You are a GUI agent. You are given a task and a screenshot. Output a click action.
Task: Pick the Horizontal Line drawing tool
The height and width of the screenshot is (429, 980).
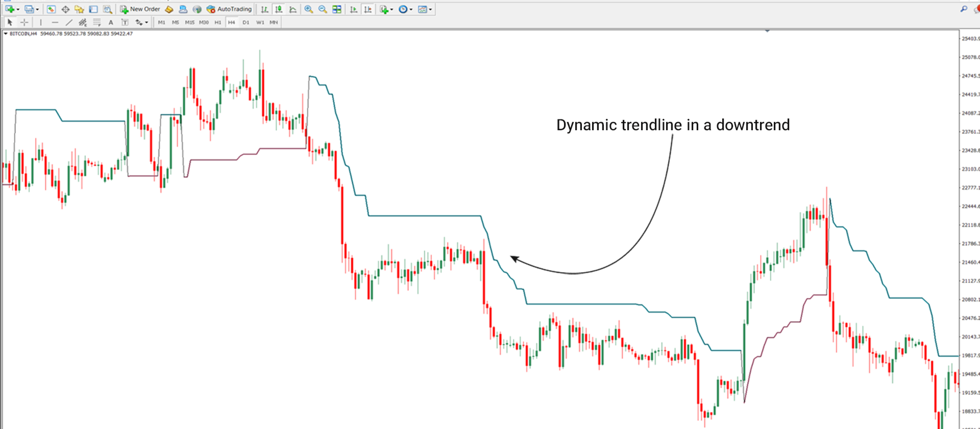pyautogui.click(x=55, y=22)
